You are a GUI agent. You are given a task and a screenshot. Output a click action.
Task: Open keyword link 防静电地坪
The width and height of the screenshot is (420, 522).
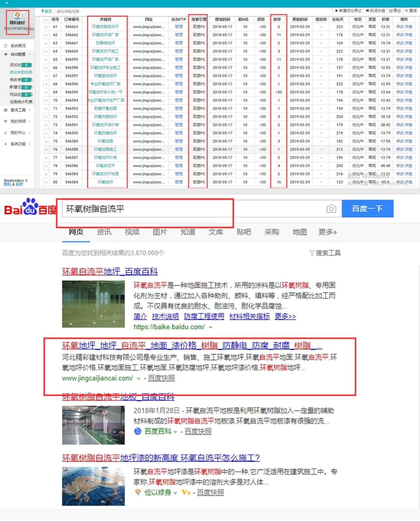point(105,43)
